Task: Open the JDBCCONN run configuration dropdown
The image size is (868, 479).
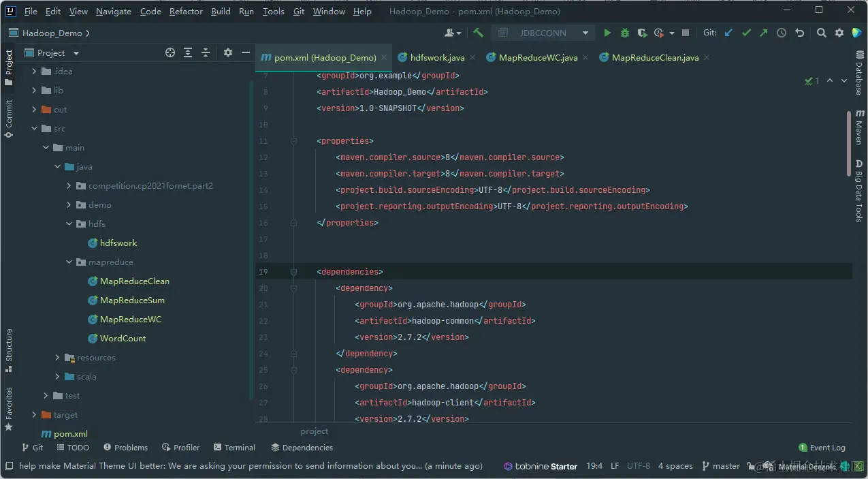Action: 544,33
